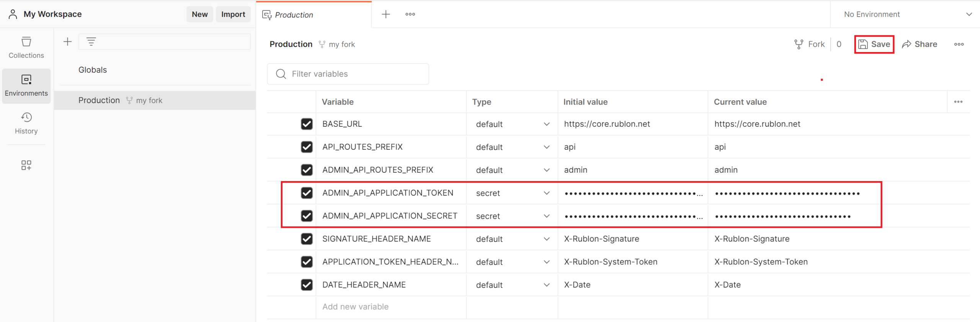Open a new tab with plus icon

point(385,15)
